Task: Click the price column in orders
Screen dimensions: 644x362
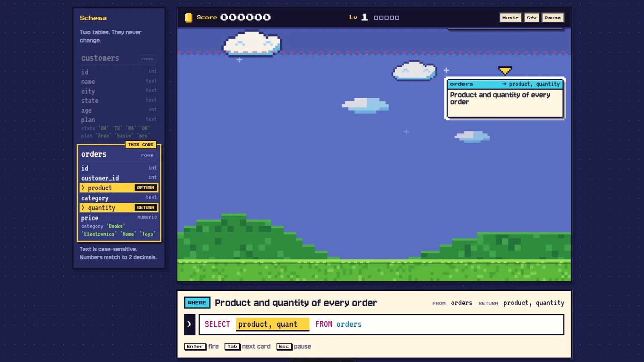Action: click(x=119, y=218)
